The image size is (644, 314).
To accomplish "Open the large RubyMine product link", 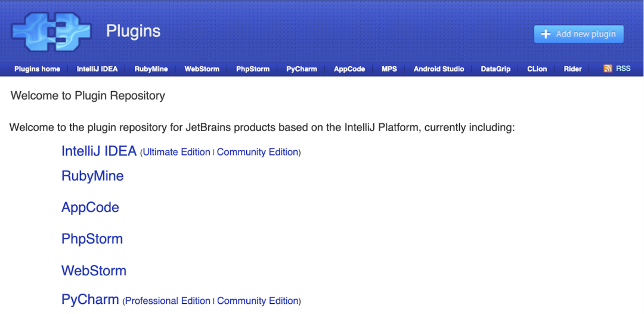I will pos(92,176).
